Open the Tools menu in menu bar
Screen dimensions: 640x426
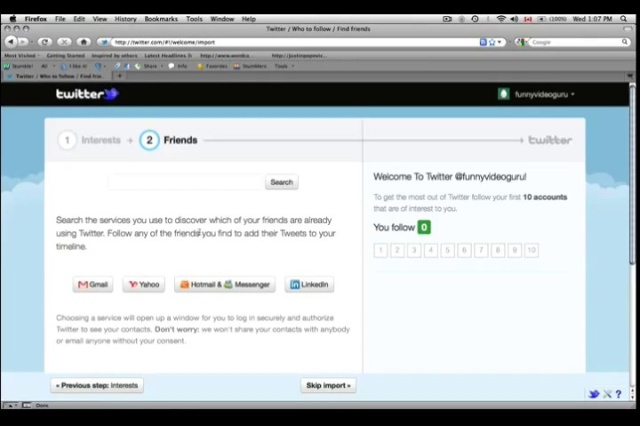(x=194, y=19)
